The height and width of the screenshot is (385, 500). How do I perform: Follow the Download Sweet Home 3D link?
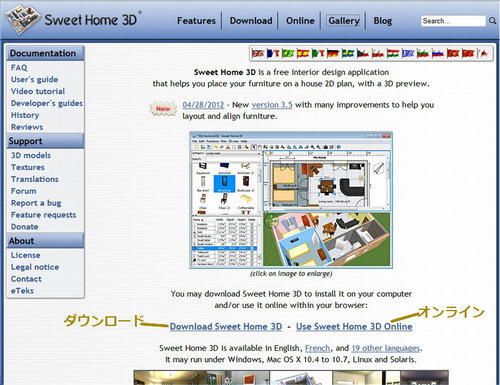click(x=226, y=326)
